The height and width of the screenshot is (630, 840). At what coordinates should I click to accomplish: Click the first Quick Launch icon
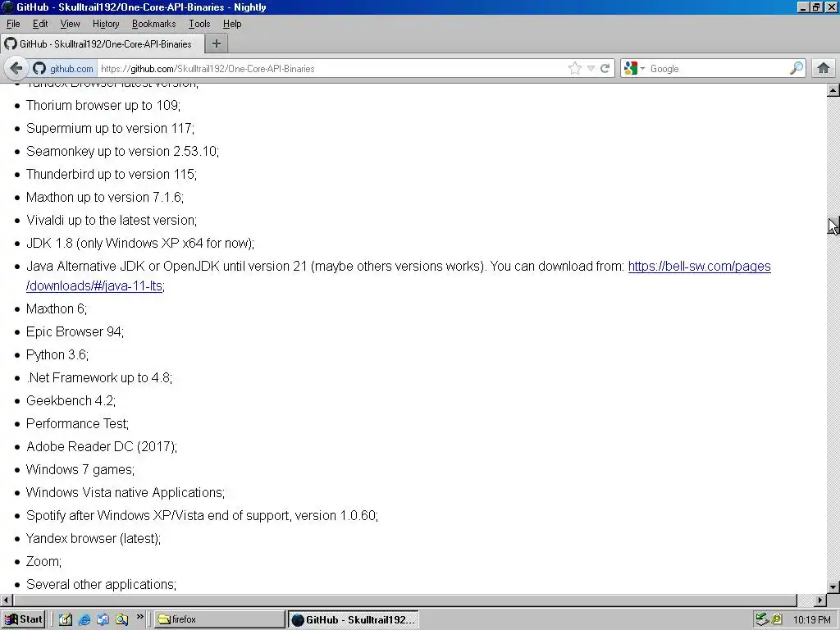(x=66, y=619)
